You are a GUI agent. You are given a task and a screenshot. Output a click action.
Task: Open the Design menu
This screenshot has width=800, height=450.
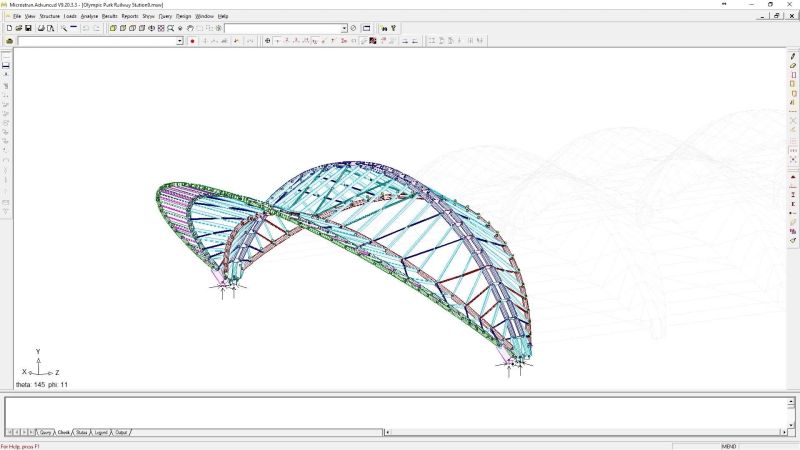coord(183,16)
